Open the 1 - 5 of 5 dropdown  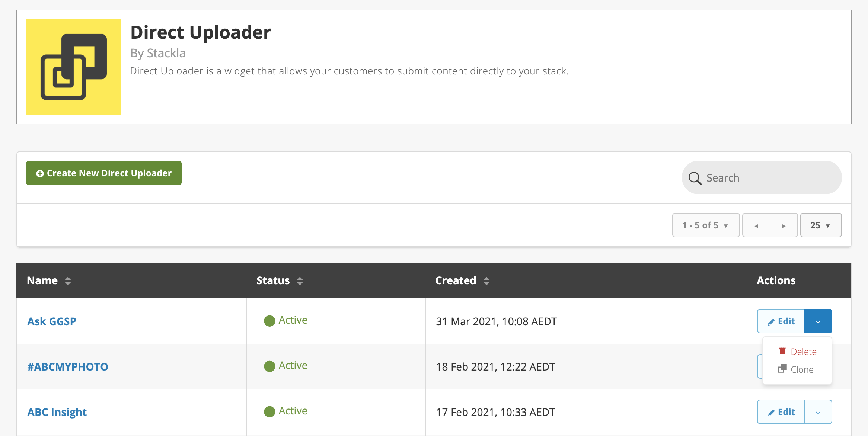(705, 225)
